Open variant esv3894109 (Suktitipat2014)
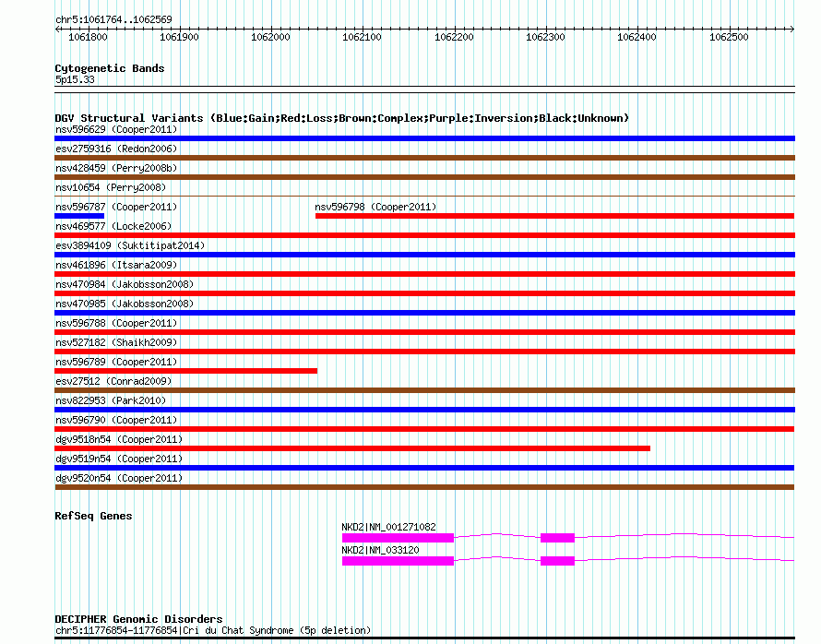 tap(130, 245)
